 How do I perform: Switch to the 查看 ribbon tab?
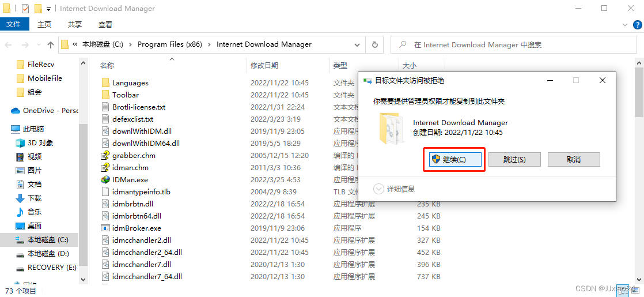[x=105, y=25]
